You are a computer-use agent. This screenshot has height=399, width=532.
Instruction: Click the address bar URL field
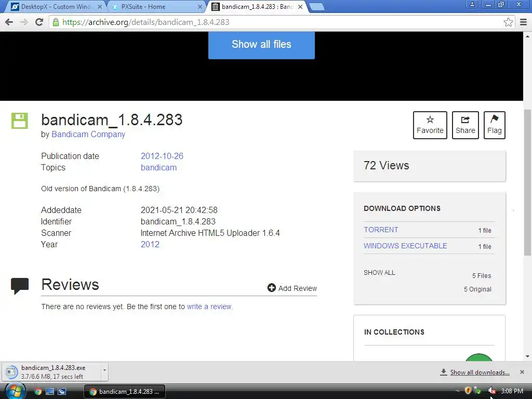point(276,22)
